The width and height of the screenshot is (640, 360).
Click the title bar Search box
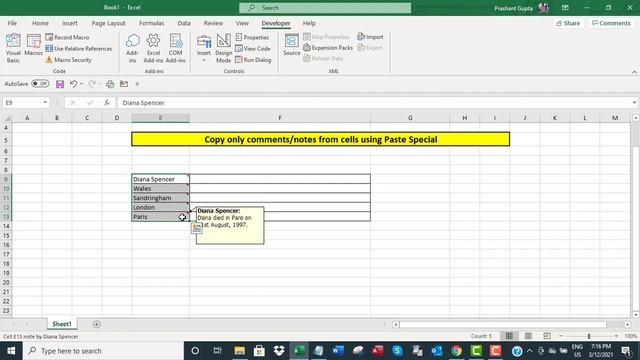point(325,8)
